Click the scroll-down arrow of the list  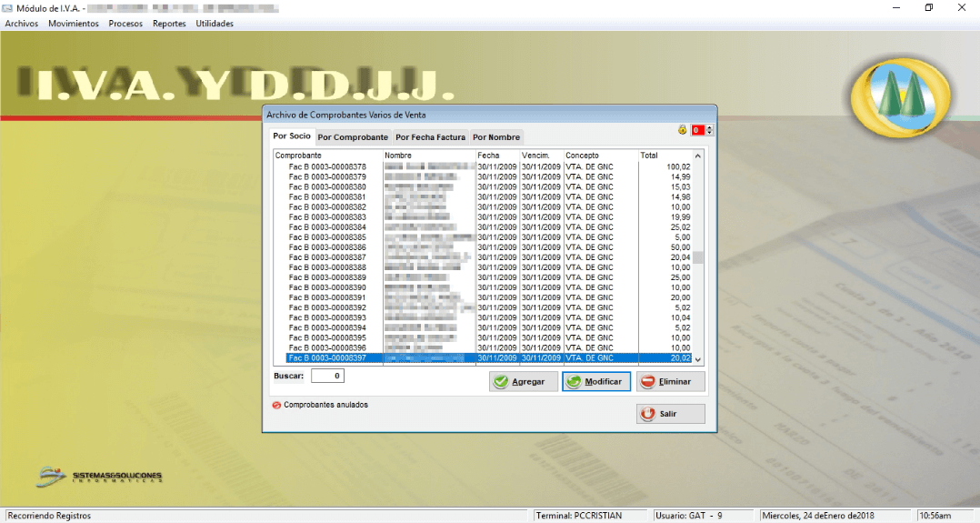coord(698,359)
